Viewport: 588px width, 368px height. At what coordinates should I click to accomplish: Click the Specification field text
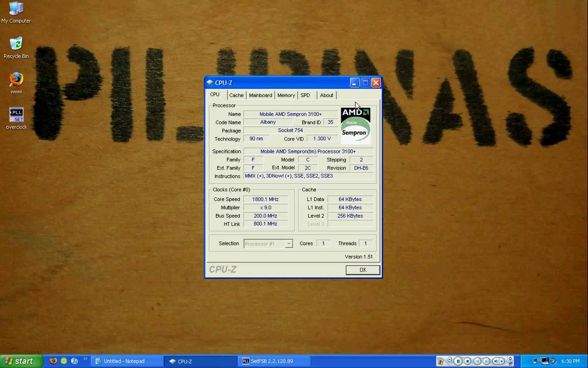[308, 151]
